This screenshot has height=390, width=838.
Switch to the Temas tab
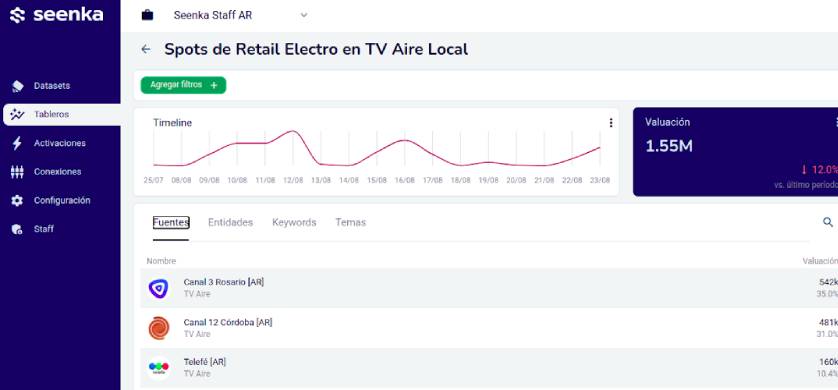[351, 222]
